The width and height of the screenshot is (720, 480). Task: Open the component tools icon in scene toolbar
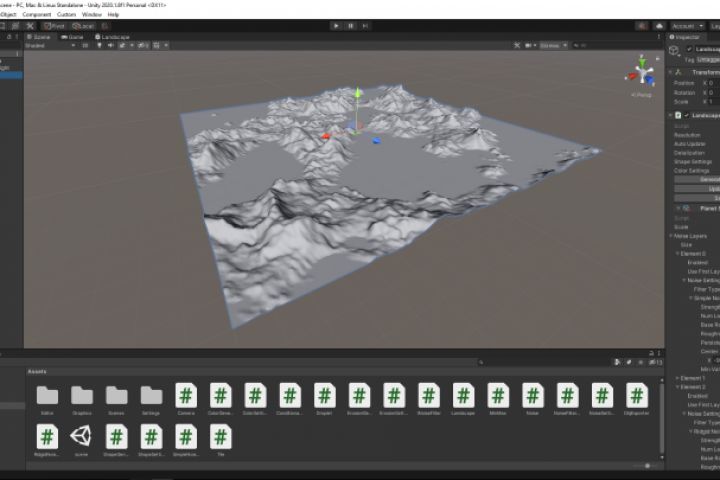click(x=517, y=45)
